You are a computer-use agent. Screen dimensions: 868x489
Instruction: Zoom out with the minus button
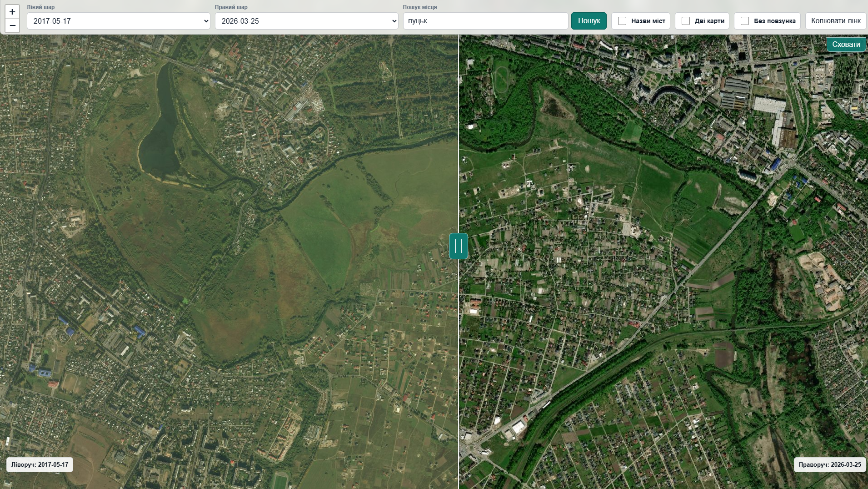point(12,25)
